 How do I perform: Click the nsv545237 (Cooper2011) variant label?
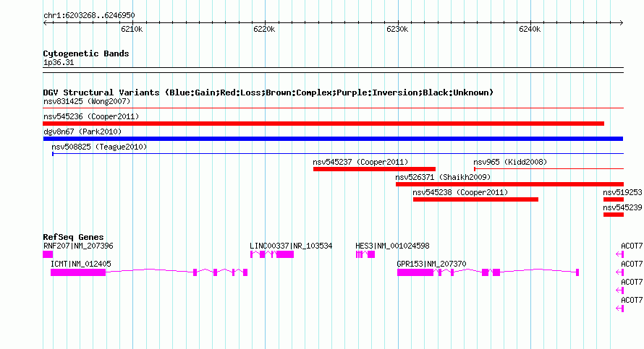(x=360, y=162)
